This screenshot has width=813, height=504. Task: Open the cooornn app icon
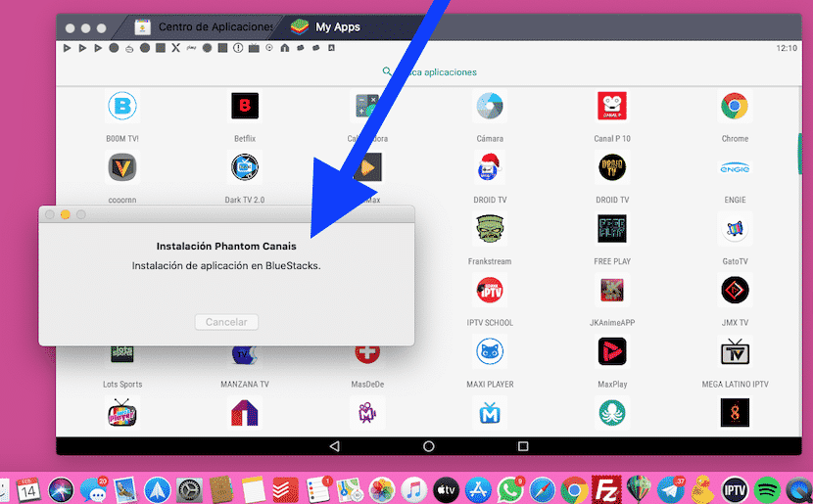point(122,167)
